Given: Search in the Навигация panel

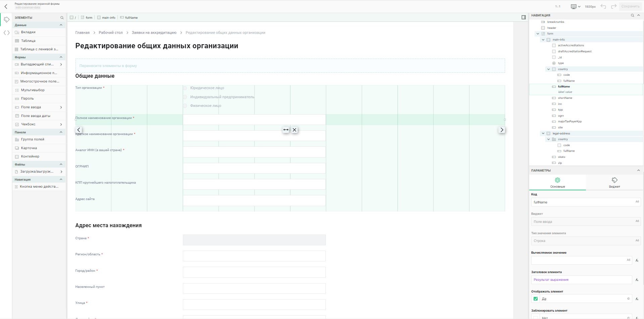Looking at the screenshot, I should pyautogui.click(x=633, y=15).
